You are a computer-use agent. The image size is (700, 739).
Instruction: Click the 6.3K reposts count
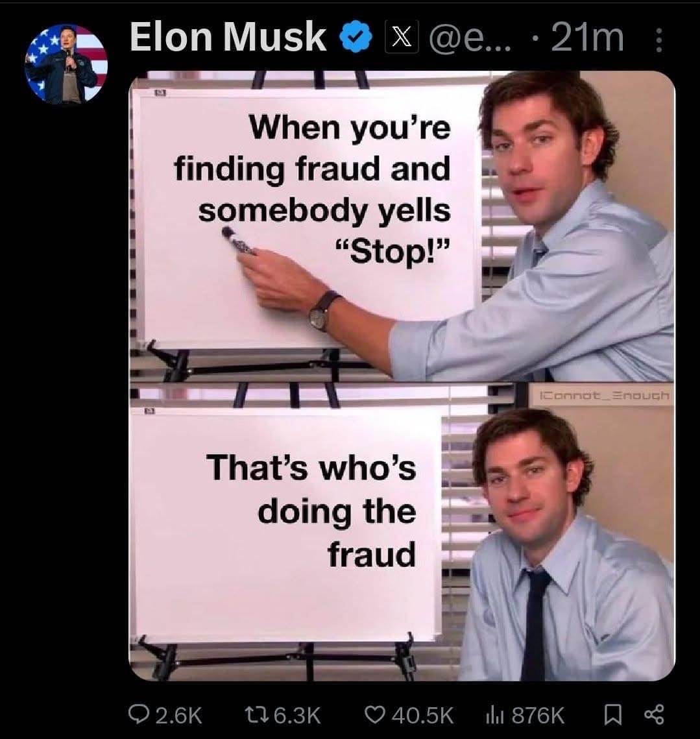(297, 716)
